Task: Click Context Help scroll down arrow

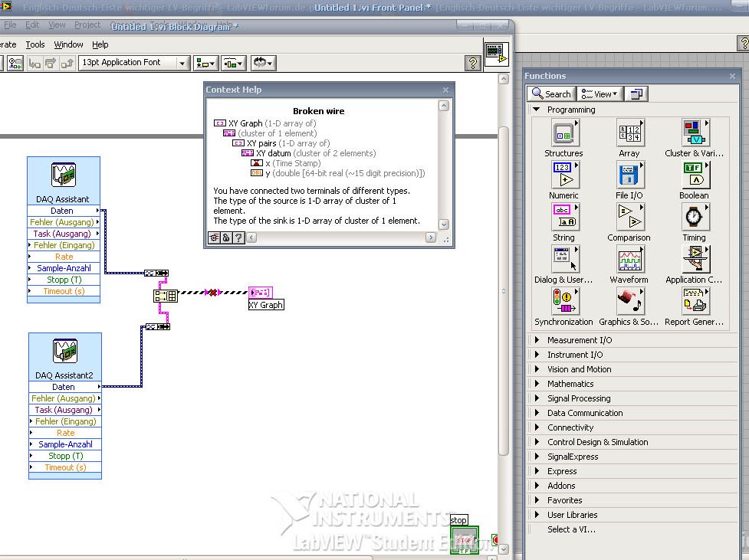Action: tap(444, 224)
